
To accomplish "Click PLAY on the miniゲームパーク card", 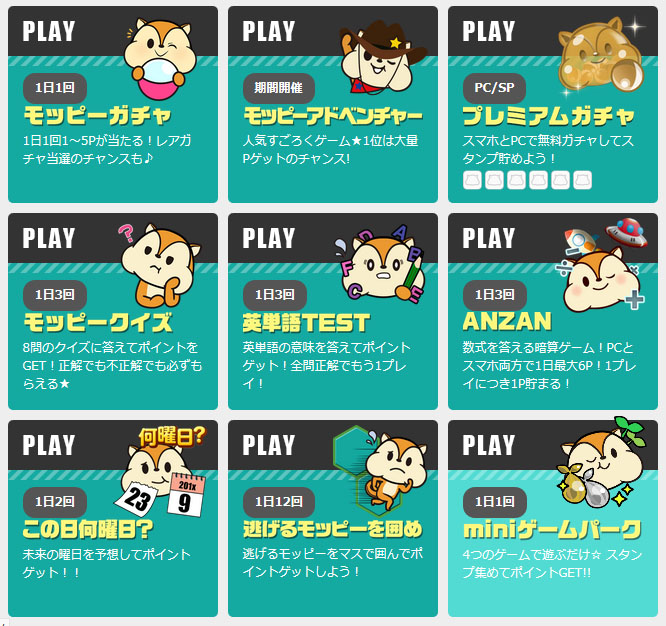I will [x=488, y=445].
